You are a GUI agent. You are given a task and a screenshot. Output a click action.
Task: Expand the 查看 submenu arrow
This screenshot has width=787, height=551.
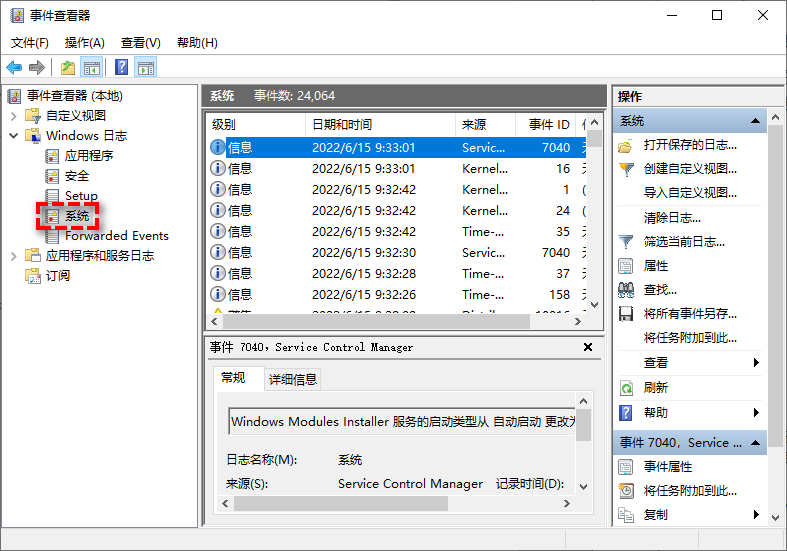point(756,362)
